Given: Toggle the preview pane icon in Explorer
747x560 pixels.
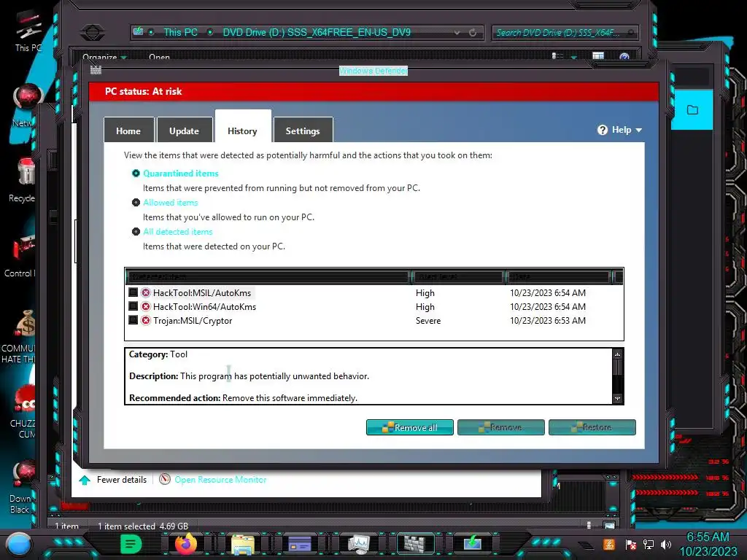Looking at the screenshot, I should 598,57.
